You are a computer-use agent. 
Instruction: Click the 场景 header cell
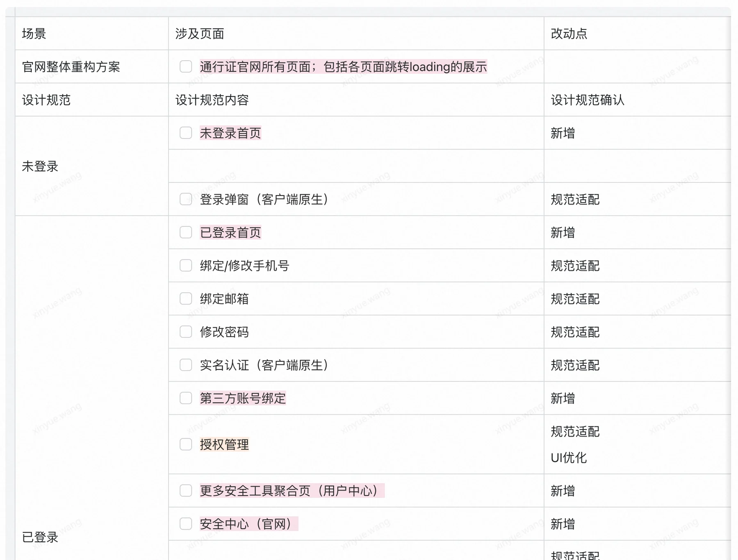click(92, 34)
